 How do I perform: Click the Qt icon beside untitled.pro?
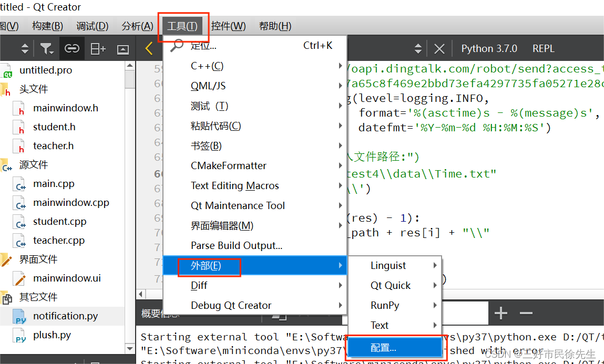point(6,71)
